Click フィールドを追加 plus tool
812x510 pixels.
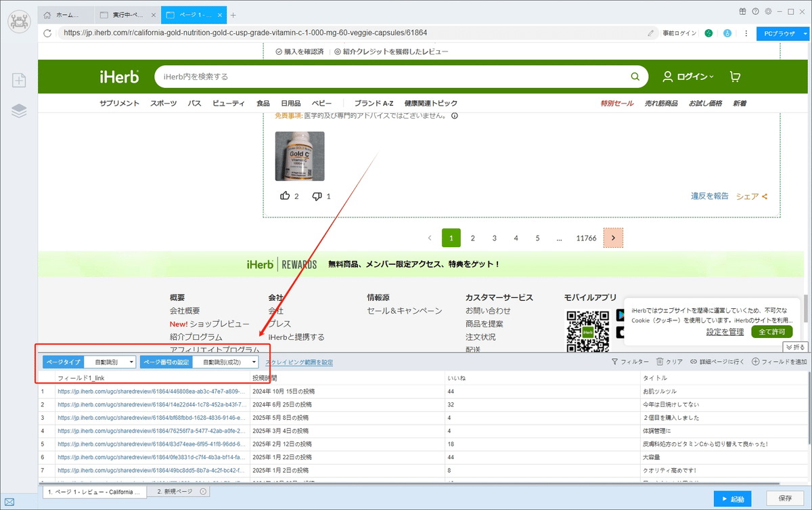coord(780,362)
